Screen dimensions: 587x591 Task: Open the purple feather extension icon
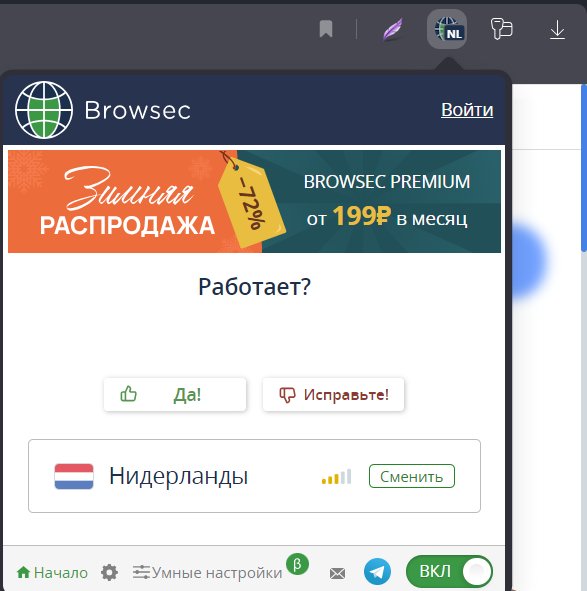(393, 29)
